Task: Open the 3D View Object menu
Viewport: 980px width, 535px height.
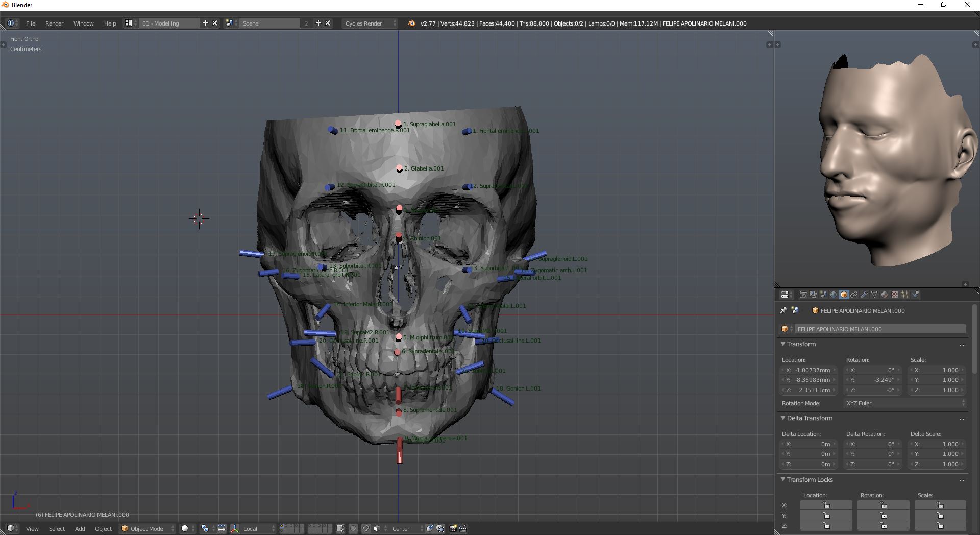Action: pos(103,529)
